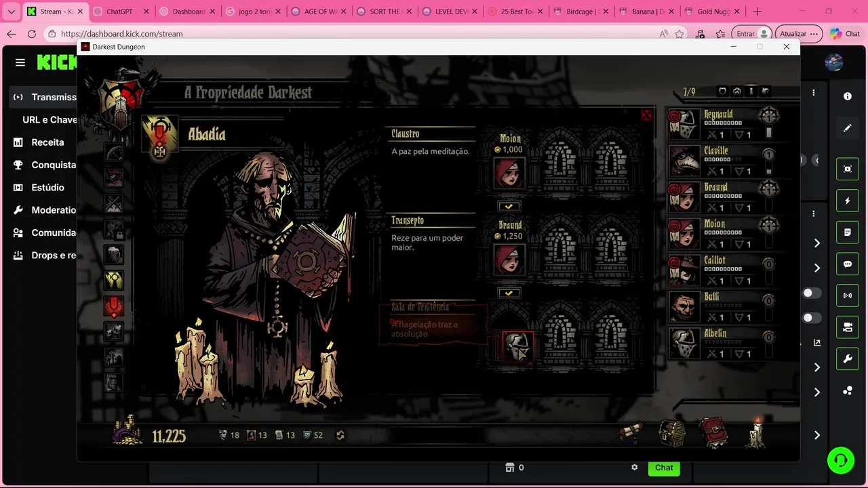Select Caillot in the hero roster
Viewport: 868px width, 488px height.
pos(724,271)
